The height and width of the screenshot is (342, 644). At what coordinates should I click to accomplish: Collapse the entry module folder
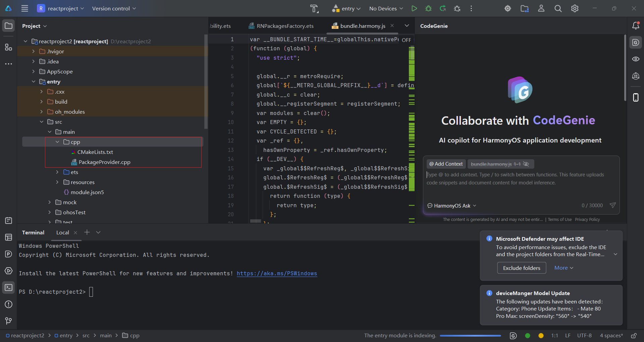33,81
